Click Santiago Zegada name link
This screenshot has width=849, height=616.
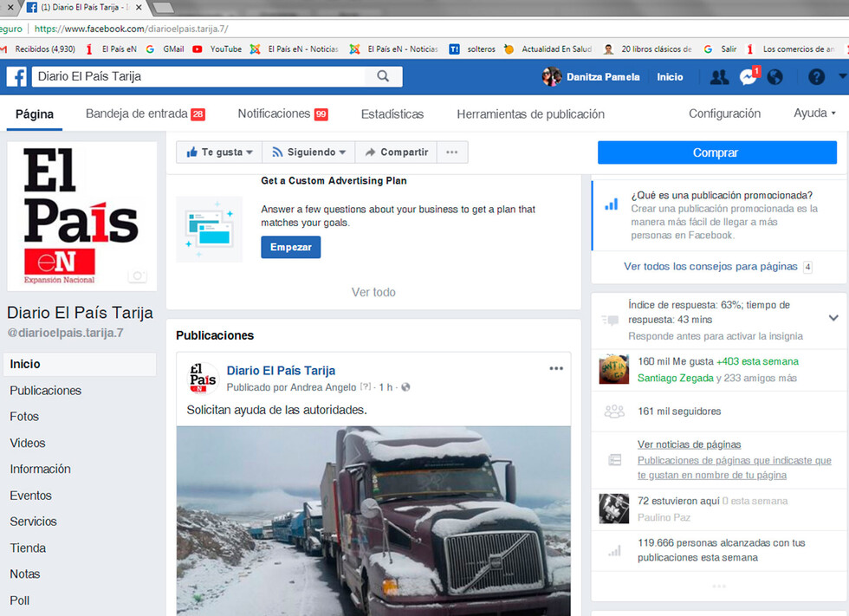point(675,378)
